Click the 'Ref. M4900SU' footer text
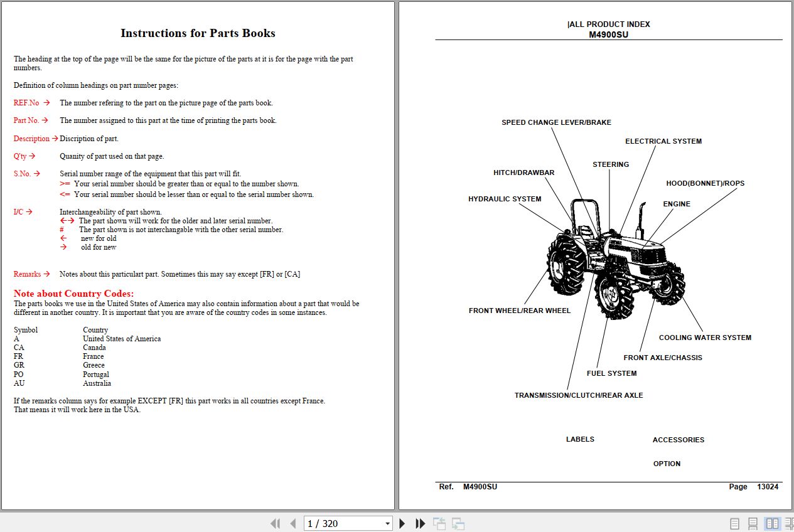This screenshot has width=794, height=532. [x=468, y=487]
